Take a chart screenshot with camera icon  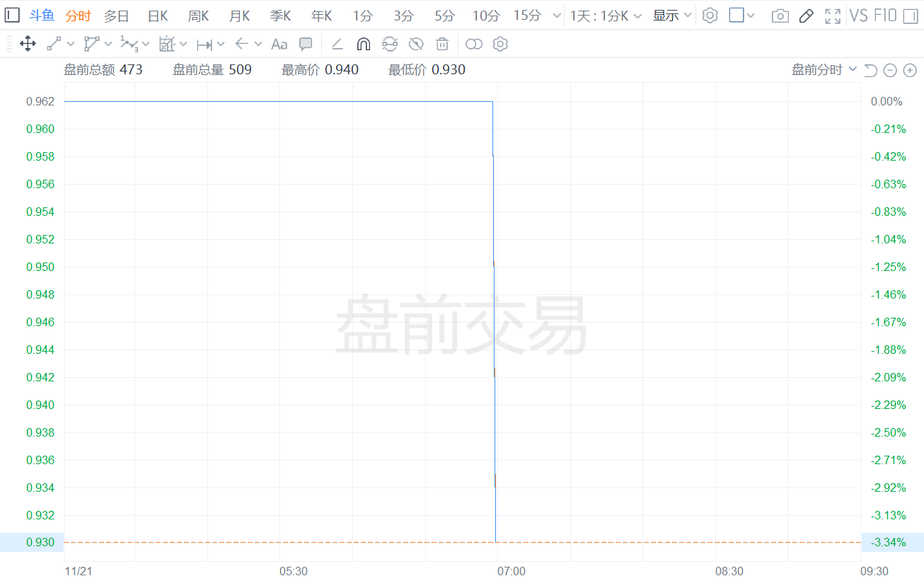click(780, 16)
